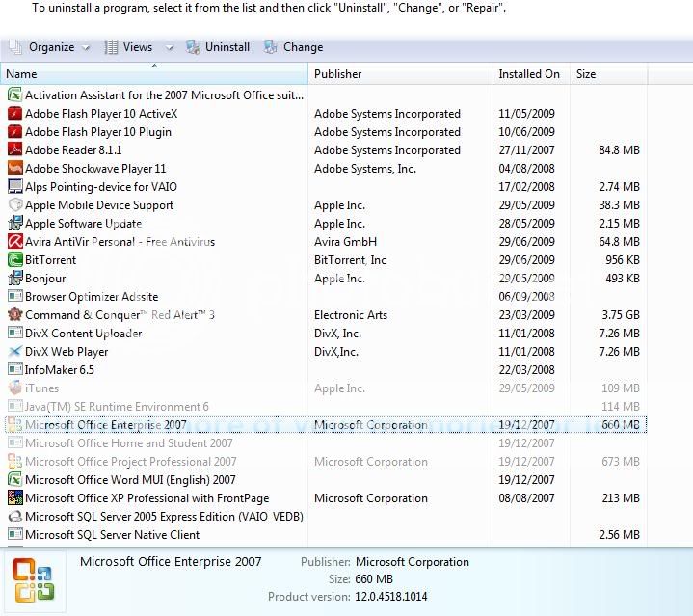Click the Bonjour program icon
The width and height of the screenshot is (693, 616).
(15, 279)
